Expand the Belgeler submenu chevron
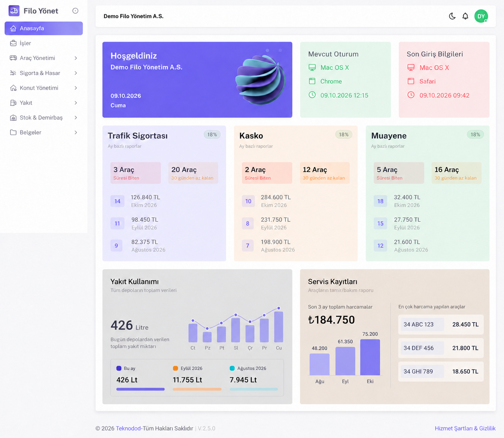Image resolution: width=504 pixels, height=438 pixels. [x=76, y=132]
